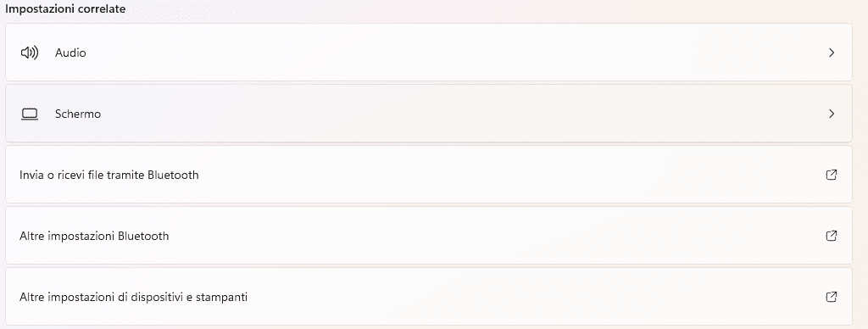The width and height of the screenshot is (868, 329).
Task: Open the Audio settings label
Action: (70, 53)
